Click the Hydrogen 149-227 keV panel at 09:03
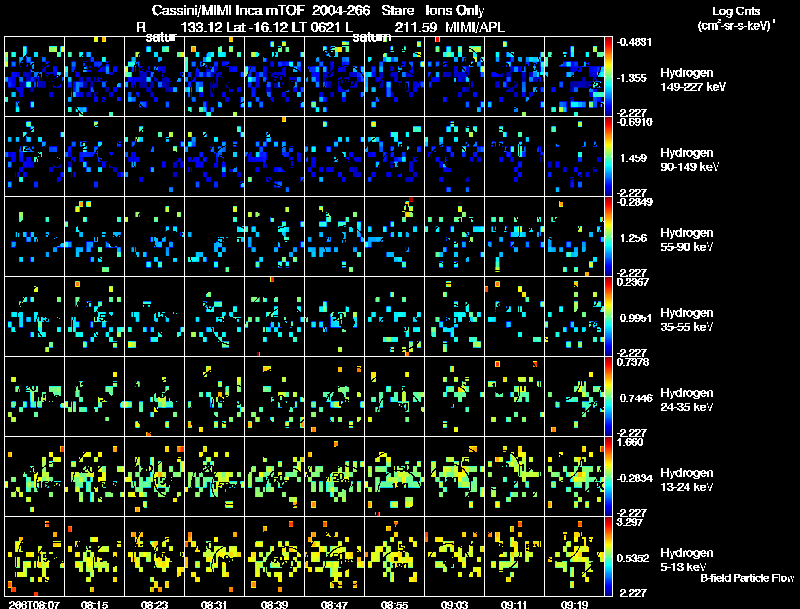The image size is (800, 609). click(x=455, y=77)
